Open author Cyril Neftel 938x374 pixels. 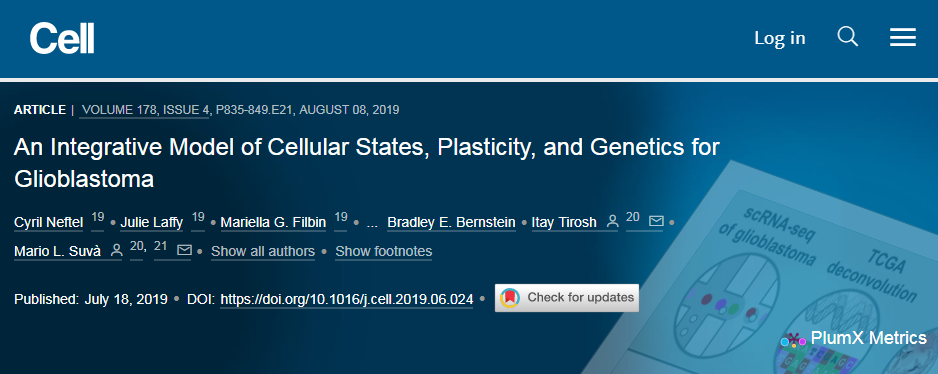coord(48,223)
